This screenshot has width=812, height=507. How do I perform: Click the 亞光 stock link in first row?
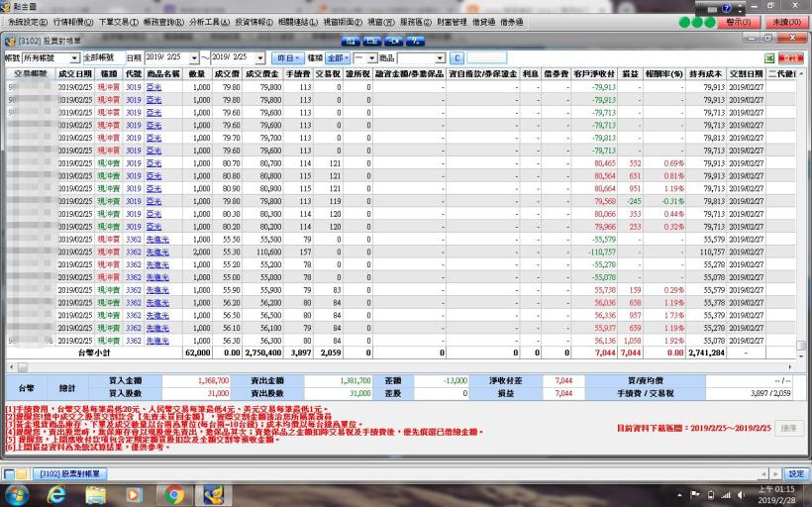[x=153, y=87]
